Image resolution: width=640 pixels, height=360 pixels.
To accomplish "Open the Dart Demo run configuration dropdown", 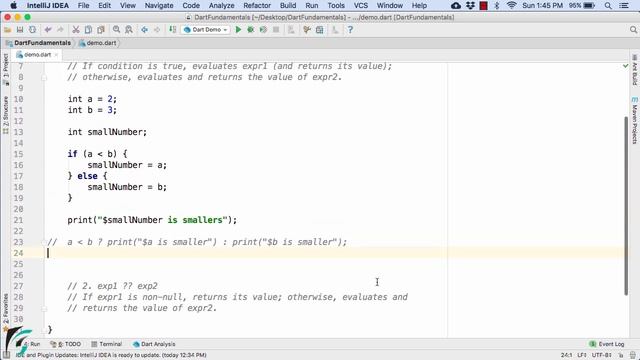I will [206, 30].
